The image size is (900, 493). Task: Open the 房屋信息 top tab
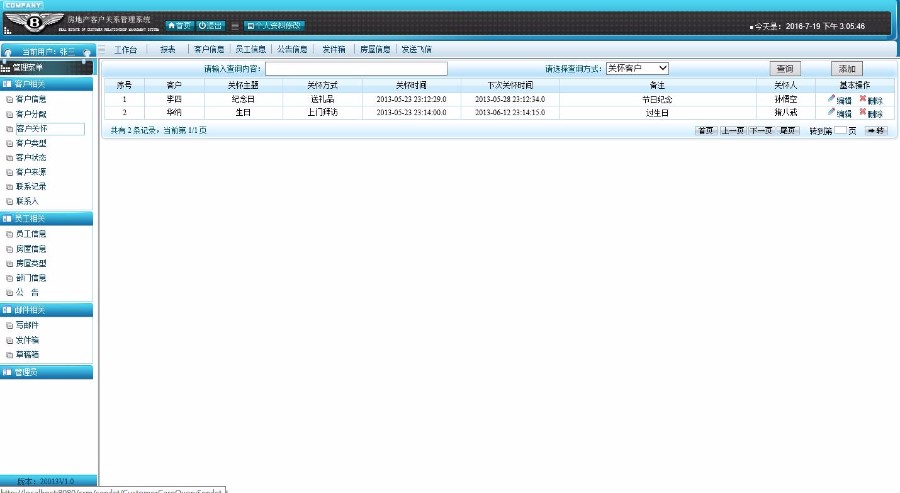tap(375, 50)
